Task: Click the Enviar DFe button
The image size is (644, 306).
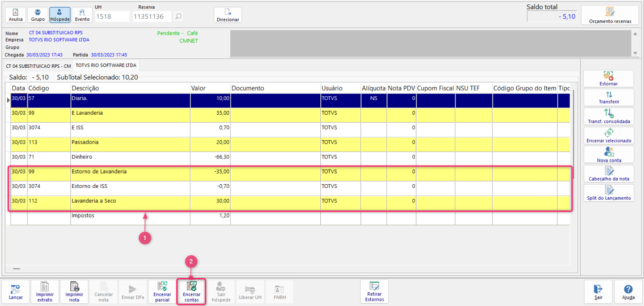Action: tap(133, 292)
